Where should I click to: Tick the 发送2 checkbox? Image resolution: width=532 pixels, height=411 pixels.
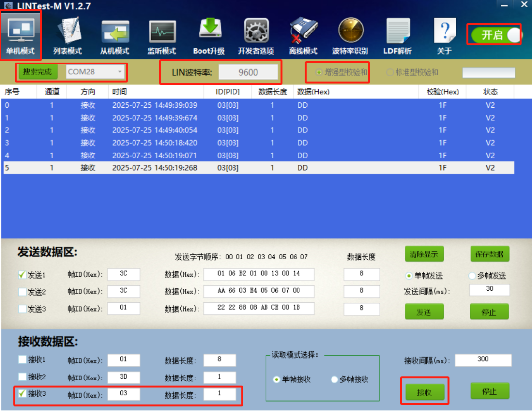[22, 291]
